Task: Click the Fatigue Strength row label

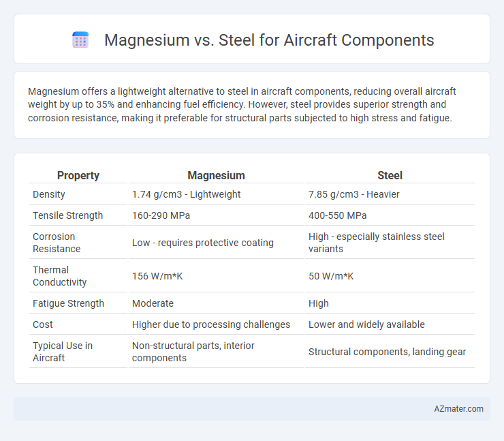Action: pos(69,303)
